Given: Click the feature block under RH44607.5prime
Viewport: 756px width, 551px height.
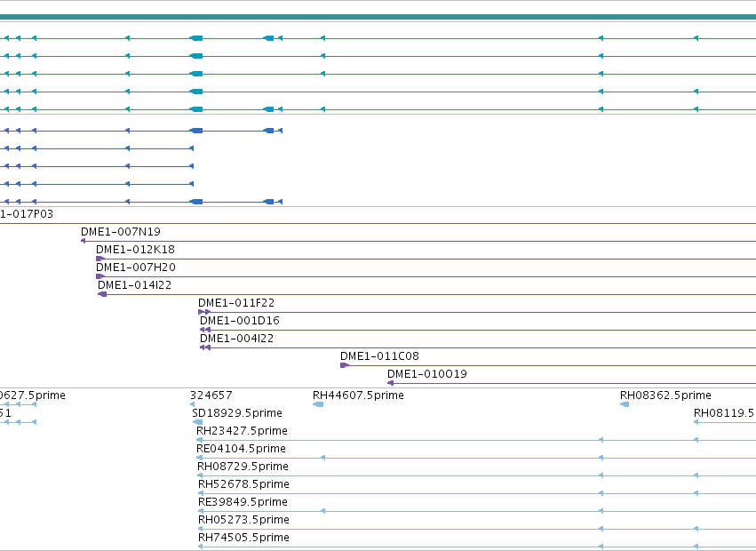Looking at the screenshot, I should pos(318,404).
